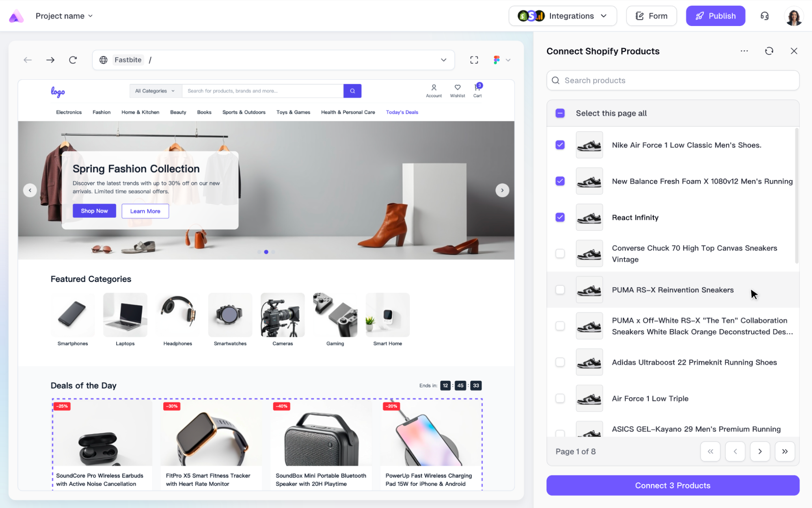Select the Electronics category in the nav

(x=69, y=112)
